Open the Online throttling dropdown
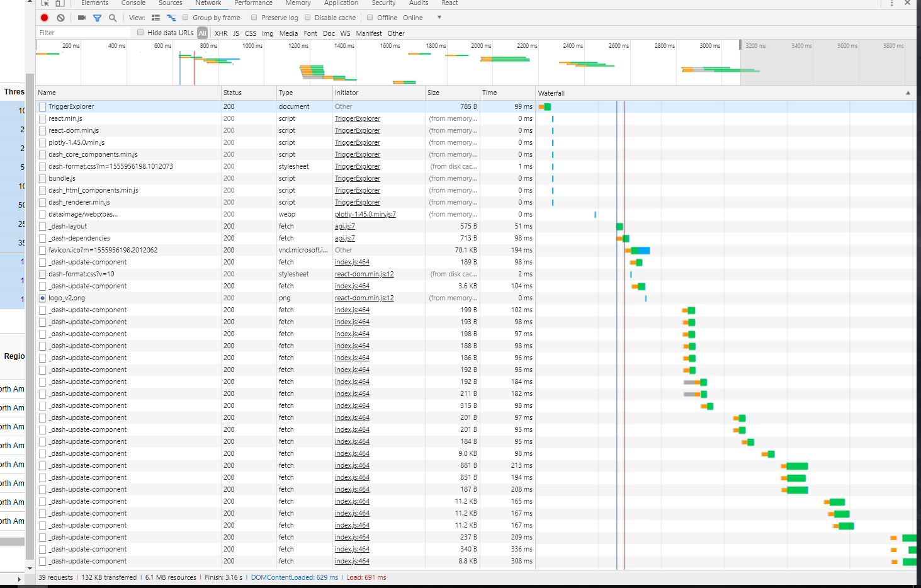 413,18
